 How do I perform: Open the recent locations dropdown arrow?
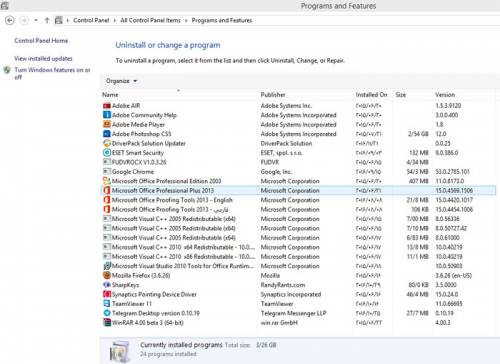(36, 20)
